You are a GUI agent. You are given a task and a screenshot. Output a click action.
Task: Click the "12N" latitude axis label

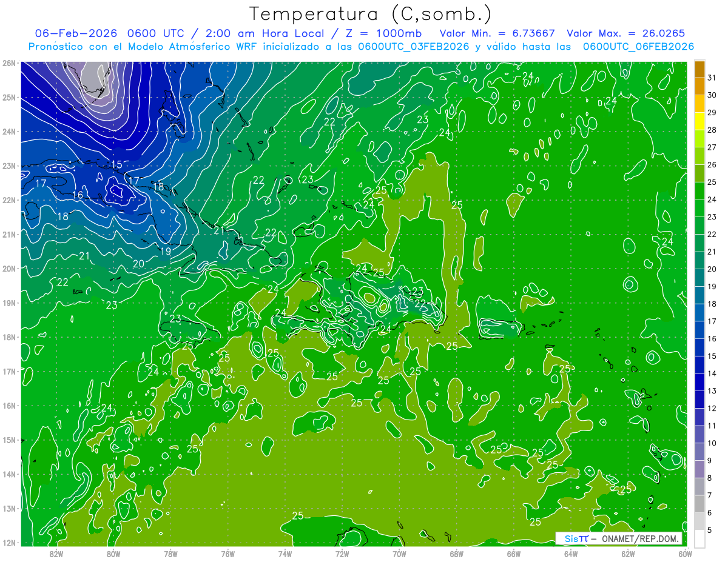coord(8,543)
